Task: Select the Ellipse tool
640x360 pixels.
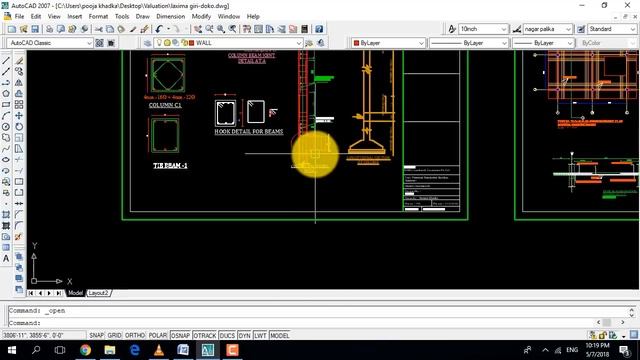Action: point(6,160)
